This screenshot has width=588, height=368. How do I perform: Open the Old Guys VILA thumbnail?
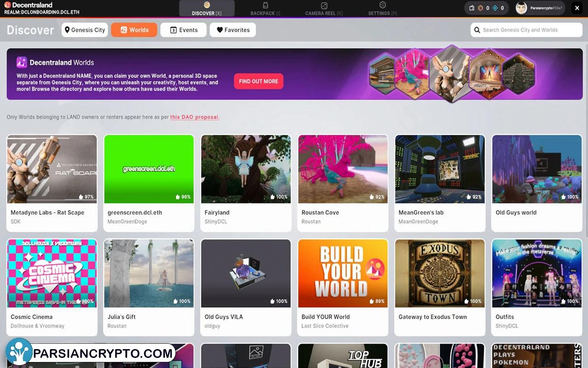coord(246,273)
